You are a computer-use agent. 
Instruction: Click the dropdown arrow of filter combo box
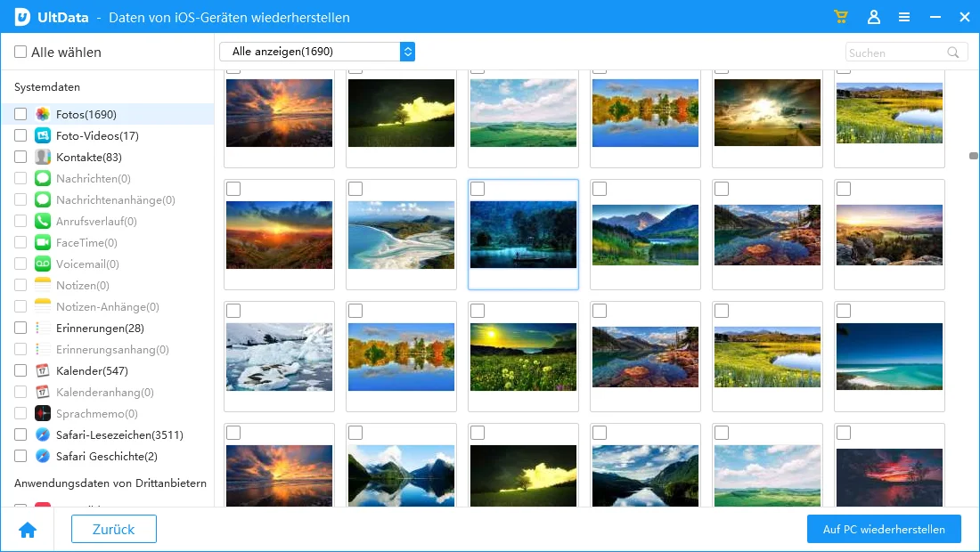(407, 52)
